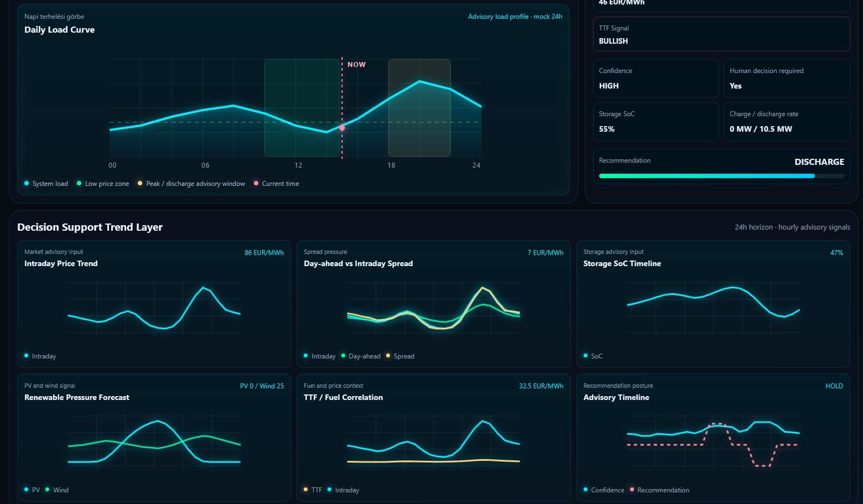
Task: Click the Napi terhelési görbe subtitle
Action: pyautogui.click(x=54, y=17)
